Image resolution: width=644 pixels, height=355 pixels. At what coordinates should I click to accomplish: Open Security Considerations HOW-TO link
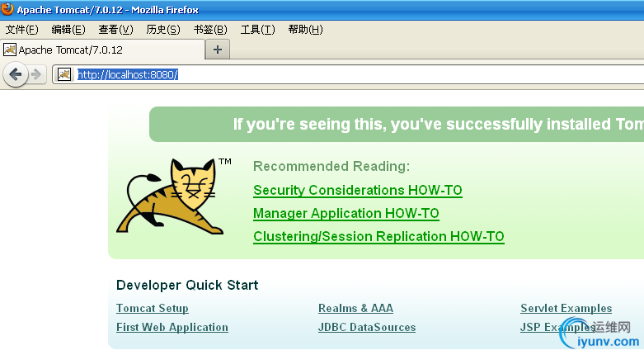tap(358, 190)
